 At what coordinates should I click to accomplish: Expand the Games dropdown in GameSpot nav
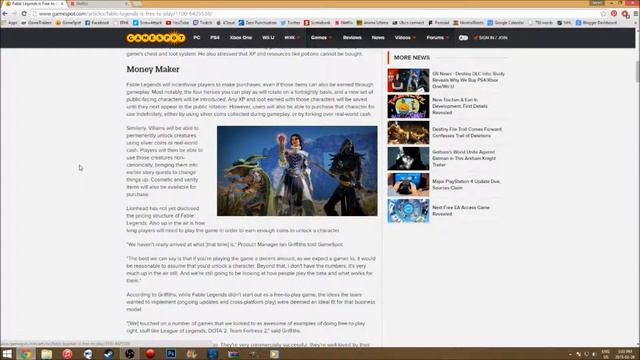click(321, 38)
